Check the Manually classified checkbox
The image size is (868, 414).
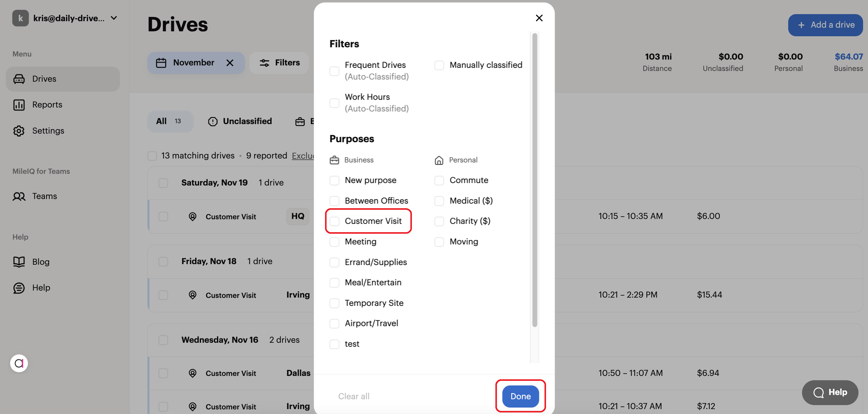click(x=439, y=65)
